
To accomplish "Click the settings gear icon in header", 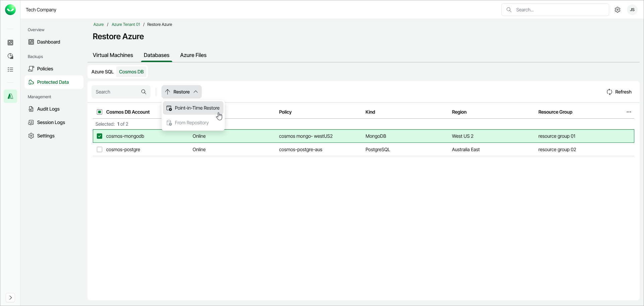I will 618,10.
